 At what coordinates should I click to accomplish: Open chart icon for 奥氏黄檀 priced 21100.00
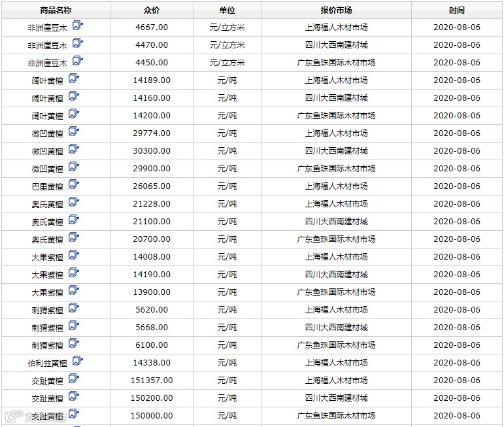tap(74, 220)
